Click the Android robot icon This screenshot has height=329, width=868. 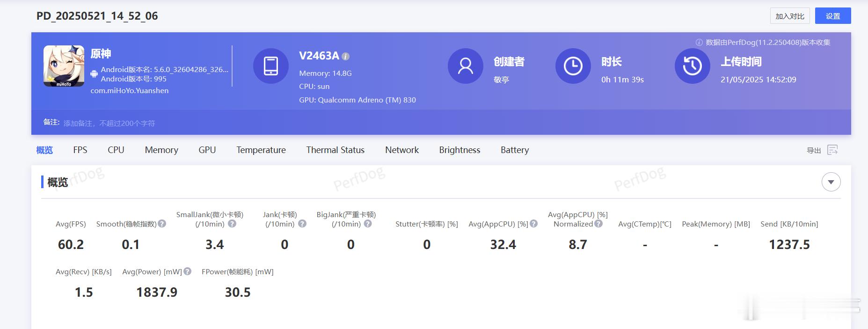coord(94,74)
